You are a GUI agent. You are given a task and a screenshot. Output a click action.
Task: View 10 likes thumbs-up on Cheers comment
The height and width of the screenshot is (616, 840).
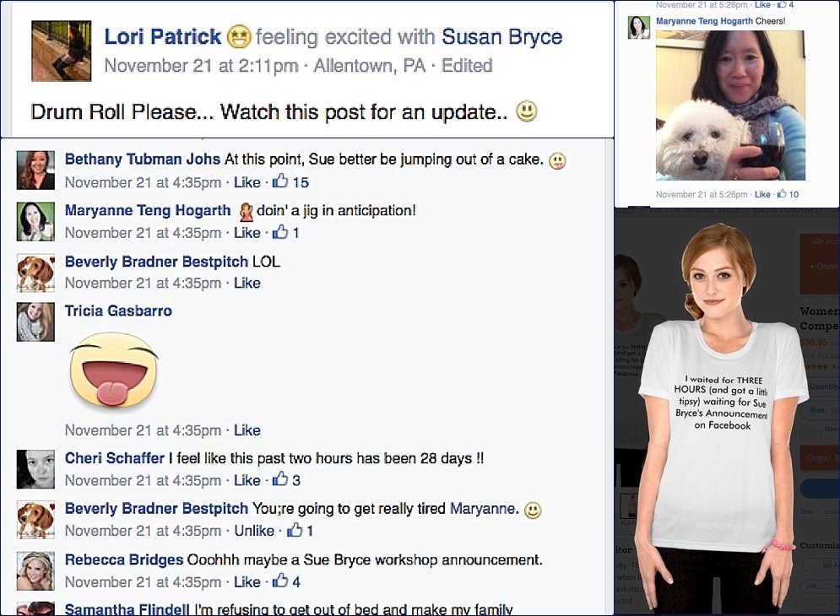coord(788,194)
